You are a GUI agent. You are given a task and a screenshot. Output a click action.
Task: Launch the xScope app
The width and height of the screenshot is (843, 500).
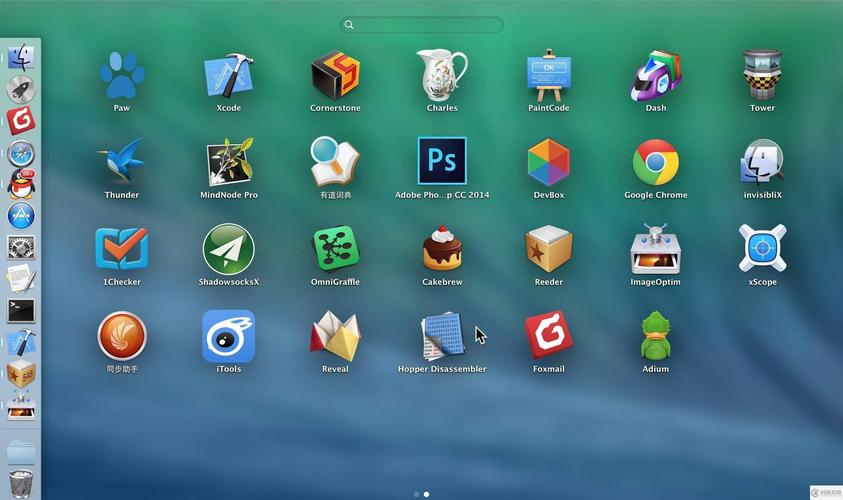(x=762, y=248)
